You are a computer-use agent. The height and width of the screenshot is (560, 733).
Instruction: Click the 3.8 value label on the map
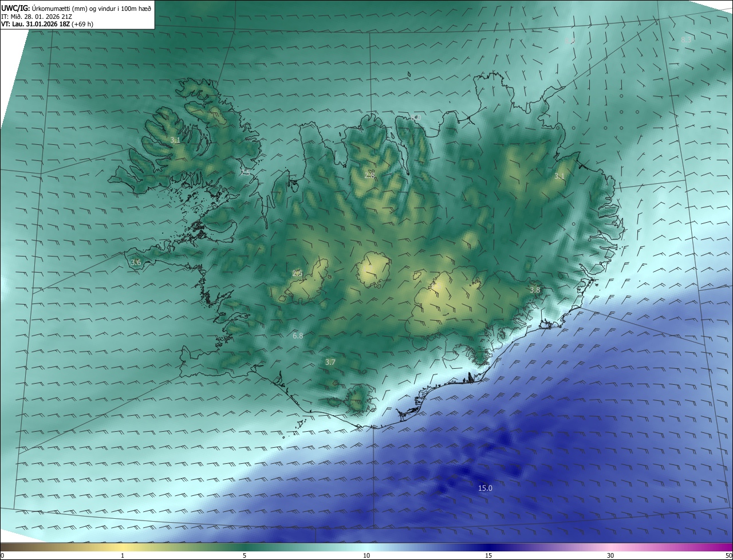[535, 290]
